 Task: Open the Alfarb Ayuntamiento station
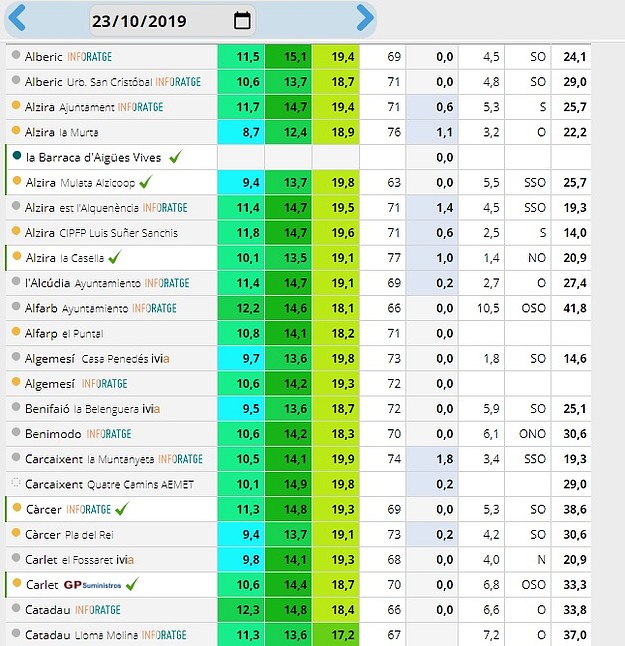tap(77, 308)
